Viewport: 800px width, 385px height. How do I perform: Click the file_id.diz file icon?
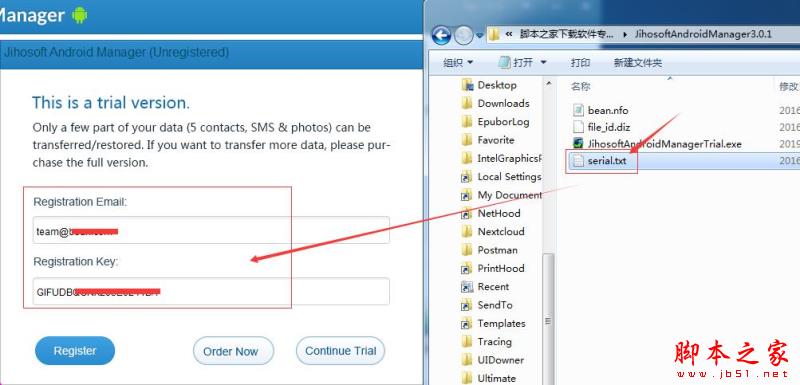578,127
